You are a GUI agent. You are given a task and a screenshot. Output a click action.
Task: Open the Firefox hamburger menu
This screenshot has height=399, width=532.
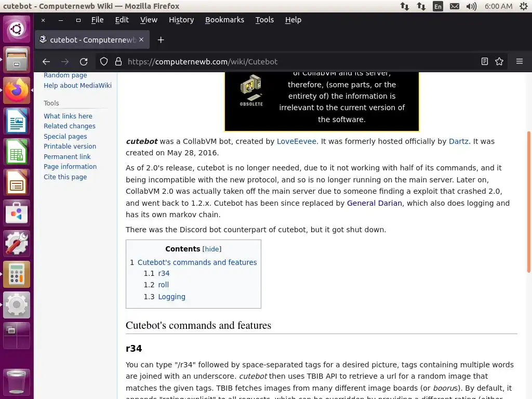pyautogui.click(x=520, y=61)
